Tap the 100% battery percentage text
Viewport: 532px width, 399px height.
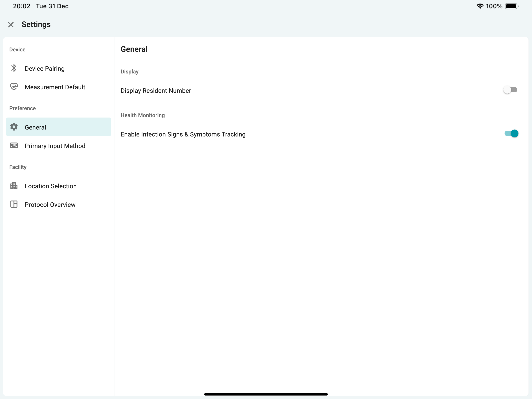(x=494, y=6)
